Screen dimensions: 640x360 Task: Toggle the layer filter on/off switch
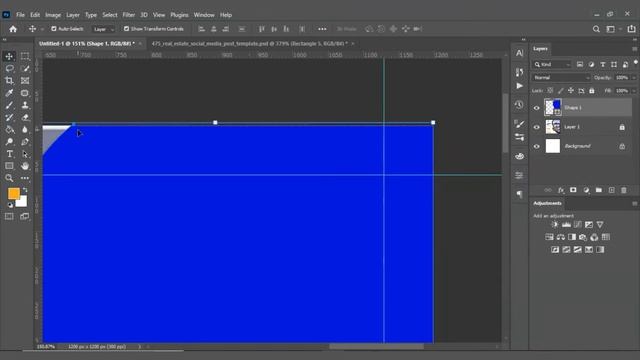[x=636, y=63]
